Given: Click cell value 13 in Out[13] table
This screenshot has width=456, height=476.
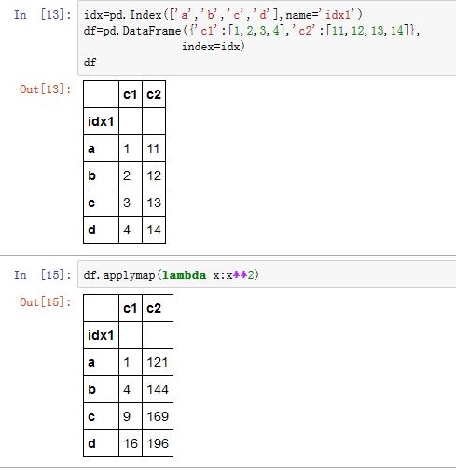Looking at the screenshot, I should [154, 203].
